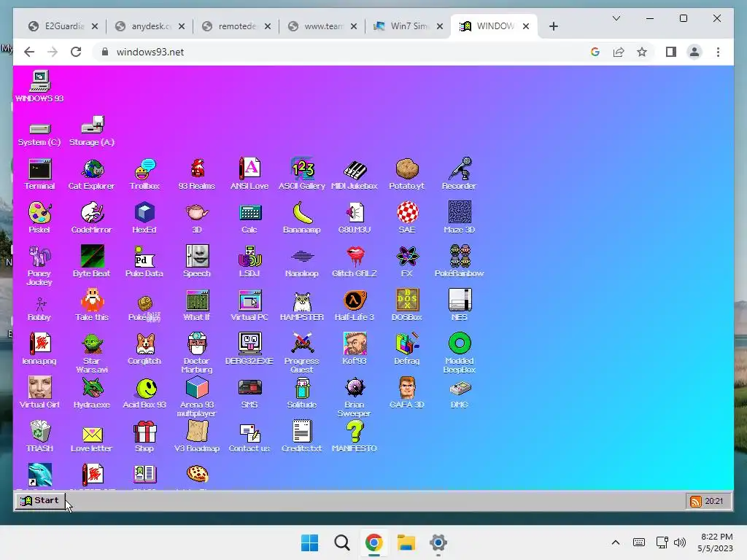Open the Chrome three-dot menu
747x560 pixels.
[x=718, y=52]
